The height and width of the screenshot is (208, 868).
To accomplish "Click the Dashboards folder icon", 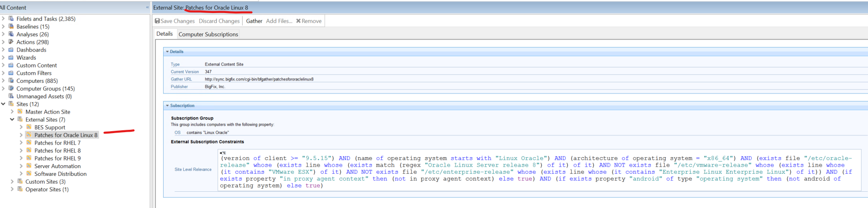I will click(x=11, y=50).
